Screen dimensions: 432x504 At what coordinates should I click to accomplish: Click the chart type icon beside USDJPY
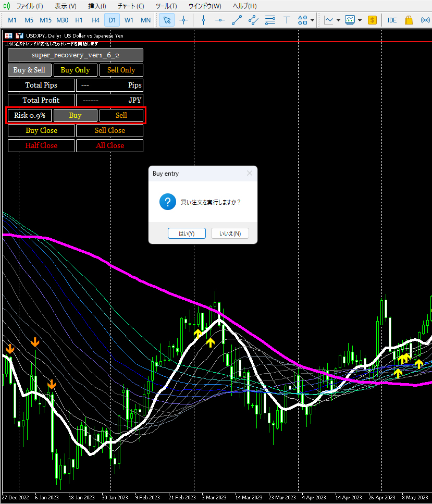click(x=20, y=35)
